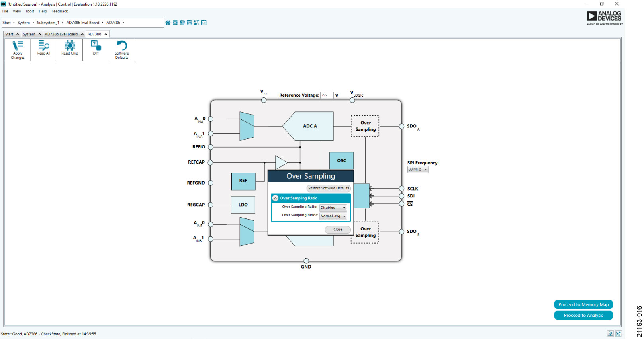Click the Reference Voltage input field
This screenshot has width=644, height=339.
coord(327,95)
